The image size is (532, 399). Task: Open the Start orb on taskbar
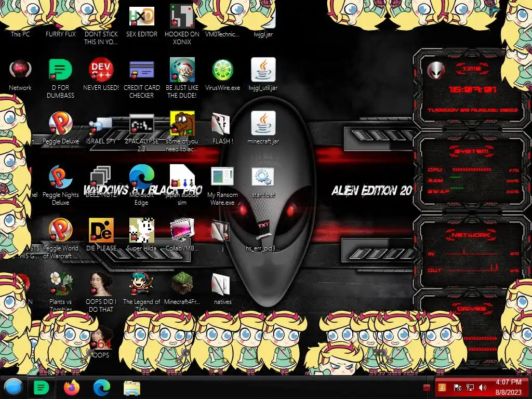coord(13,387)
